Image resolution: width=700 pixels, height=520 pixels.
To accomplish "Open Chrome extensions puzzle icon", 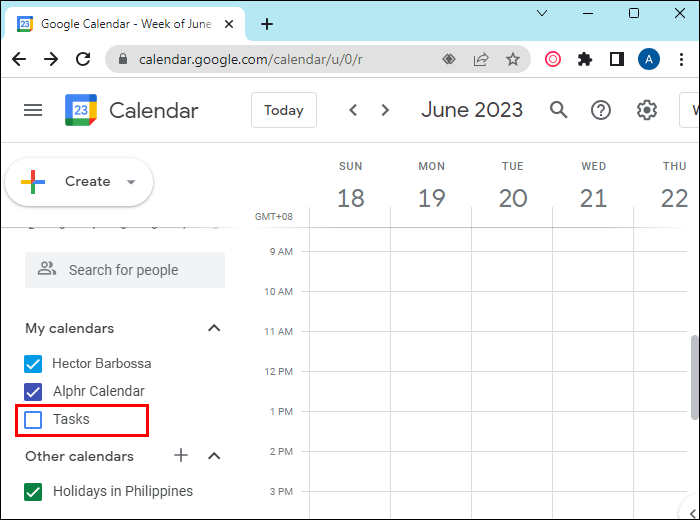I will [x=585, y=59].
